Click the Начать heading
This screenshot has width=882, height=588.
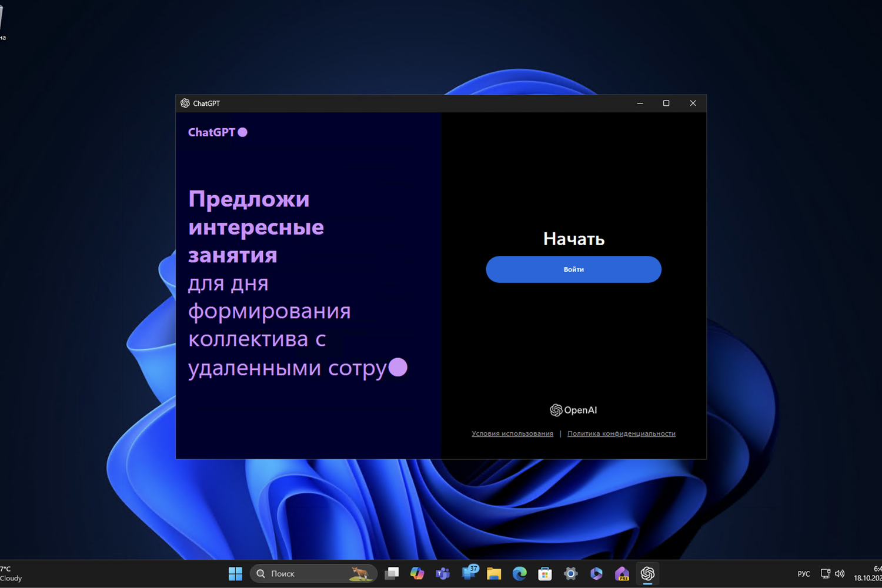574,239
